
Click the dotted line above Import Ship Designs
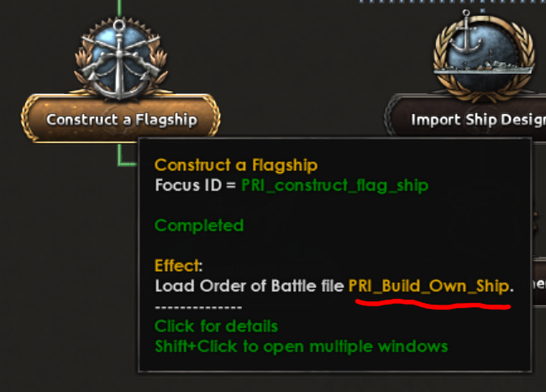(x=452, y=2)
